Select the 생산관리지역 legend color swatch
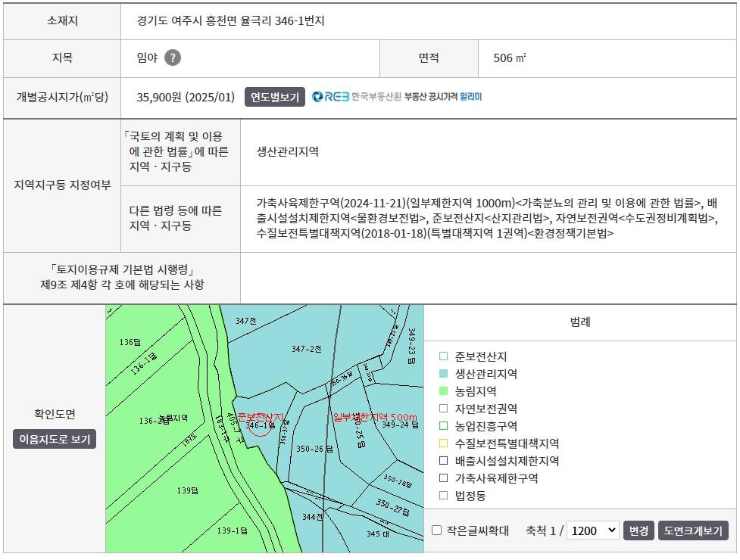This screenshot has height=560, width=740. tap(443, 374)
